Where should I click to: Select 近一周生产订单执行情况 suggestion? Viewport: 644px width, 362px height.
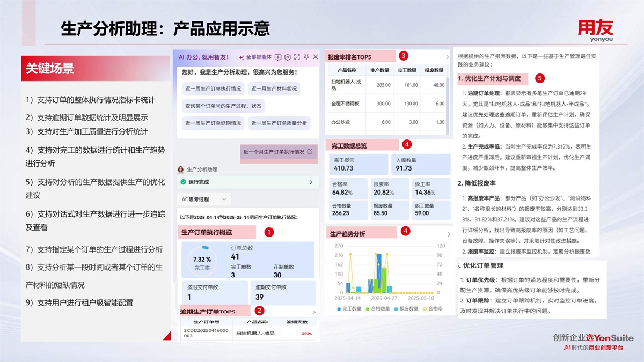213,88
